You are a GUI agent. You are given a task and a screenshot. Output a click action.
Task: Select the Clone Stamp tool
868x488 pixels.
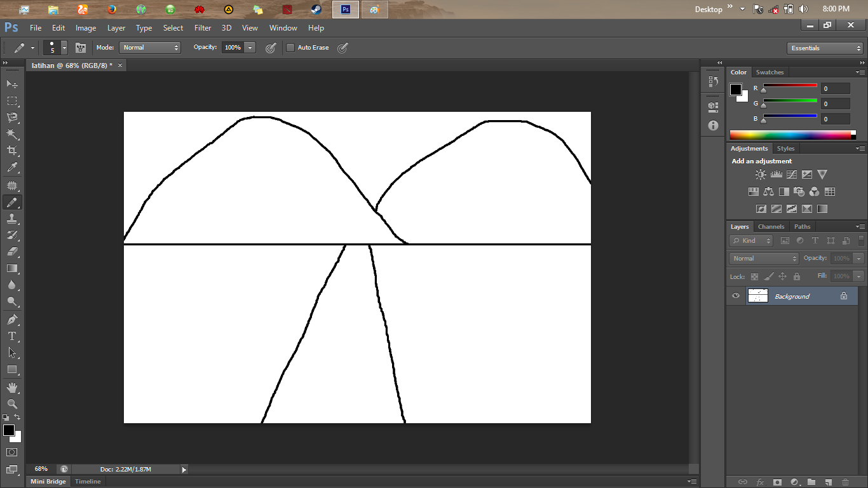click(x=11, y=219)
